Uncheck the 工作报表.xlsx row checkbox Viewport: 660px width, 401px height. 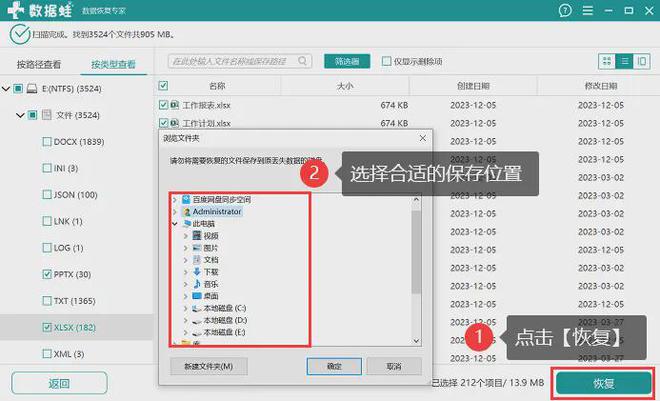pyautogui.click(x=163, y=105)
